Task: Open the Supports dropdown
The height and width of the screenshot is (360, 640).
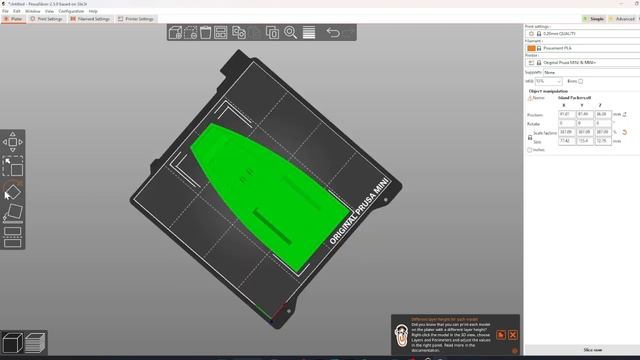Action: tap(591, 72)
